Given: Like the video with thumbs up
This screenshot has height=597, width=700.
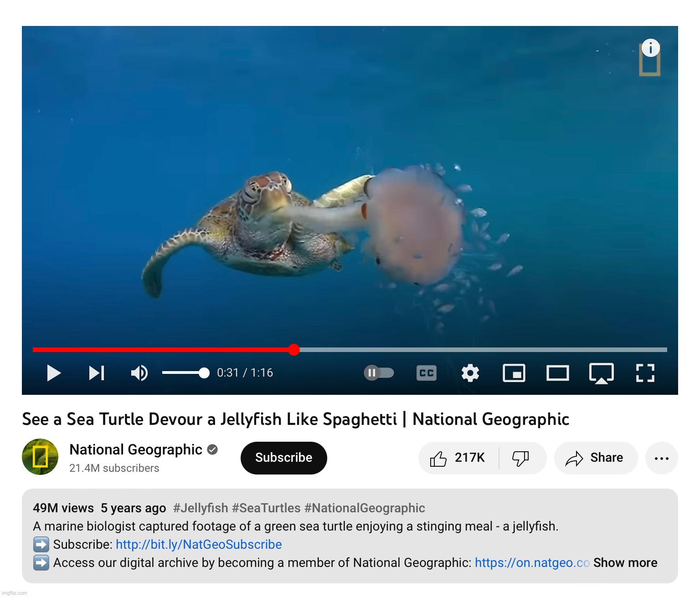Looking at the screenshot, I should click(458, 458).
